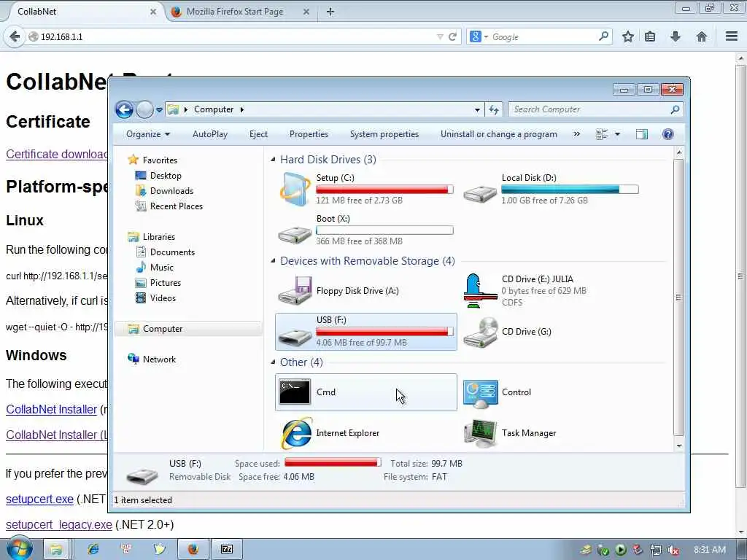The height and width of the screenshot is (560, 747).
Task: Click the Firefox taskbar icon
Action: click(193, 550)
